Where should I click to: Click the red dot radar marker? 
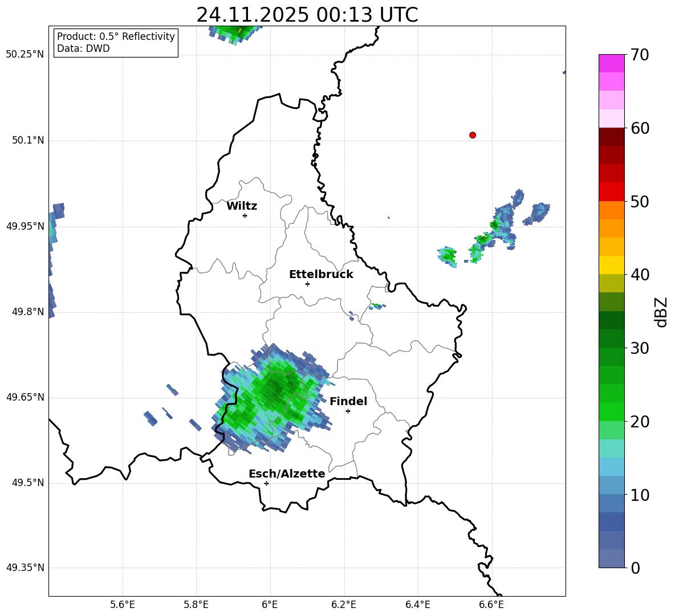(x=473, y=135)
